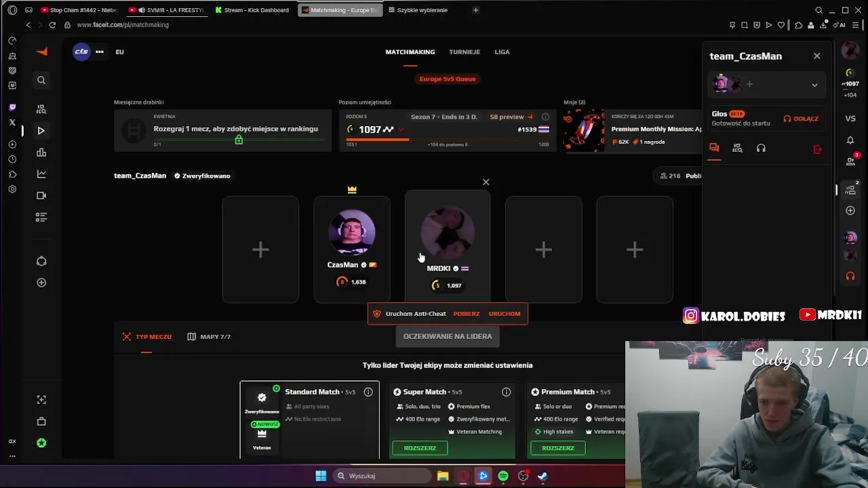Open Standard Match info icon
The image size is (868, 488).
pyautogui.click(x=368, y=392)
